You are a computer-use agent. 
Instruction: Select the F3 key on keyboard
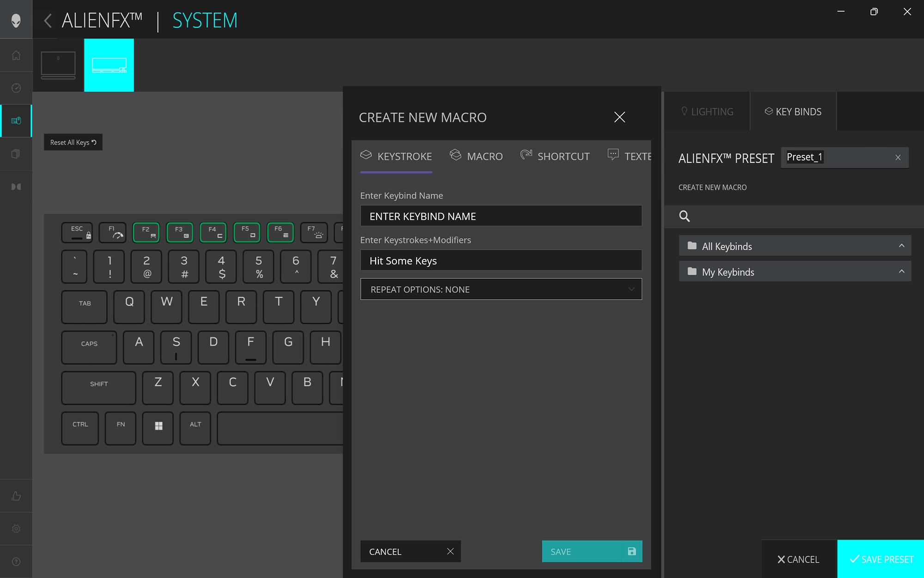tap(180, 232)
